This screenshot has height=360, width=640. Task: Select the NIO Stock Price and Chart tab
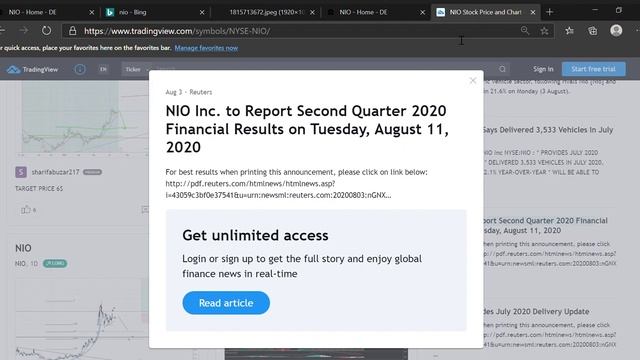pos(485,12)
